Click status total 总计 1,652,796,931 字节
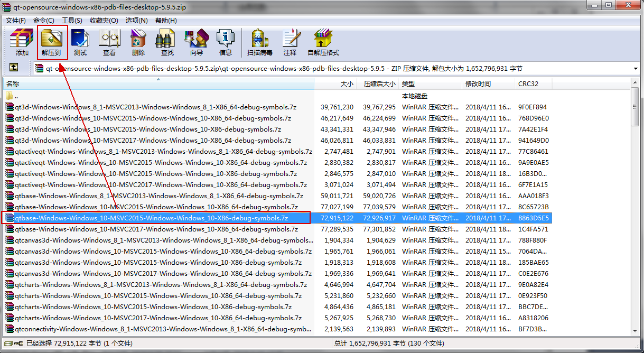The image size is (644, 353). pyautogui.click(x=390, y=343)
